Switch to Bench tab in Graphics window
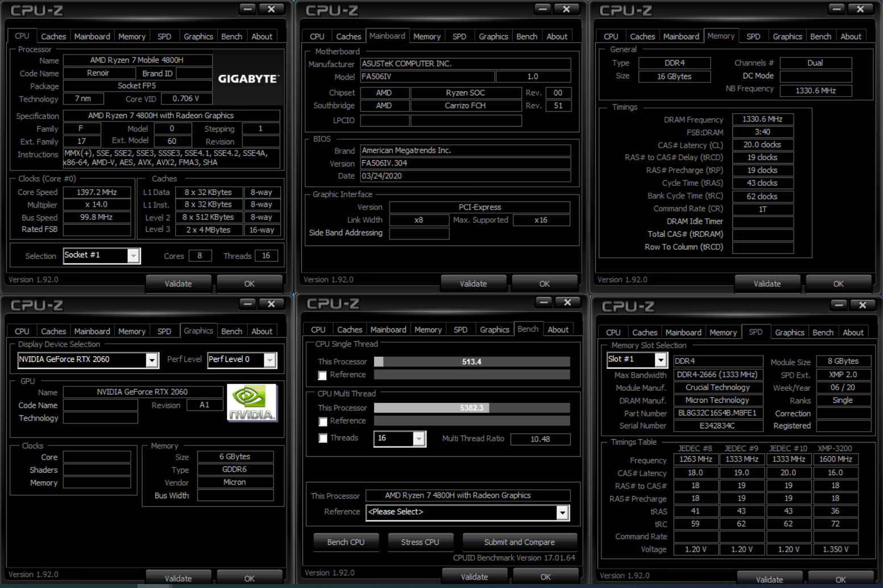Image resolution: width=883 pixels, height=588 pixels. pos(231,331)
